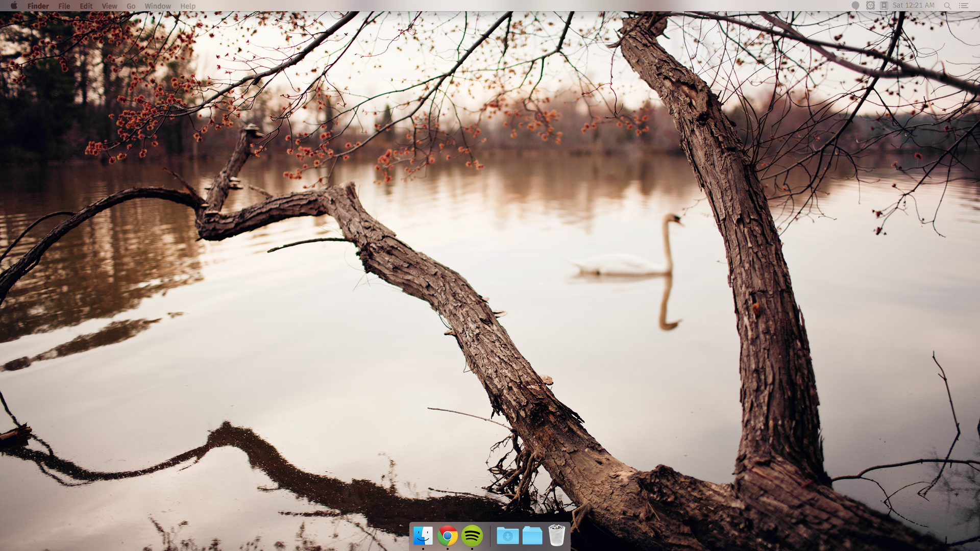Click the Sat 12:21 AM clock
Image resolution: width=980 pixels, height=551 pixels.
[914, 6]
